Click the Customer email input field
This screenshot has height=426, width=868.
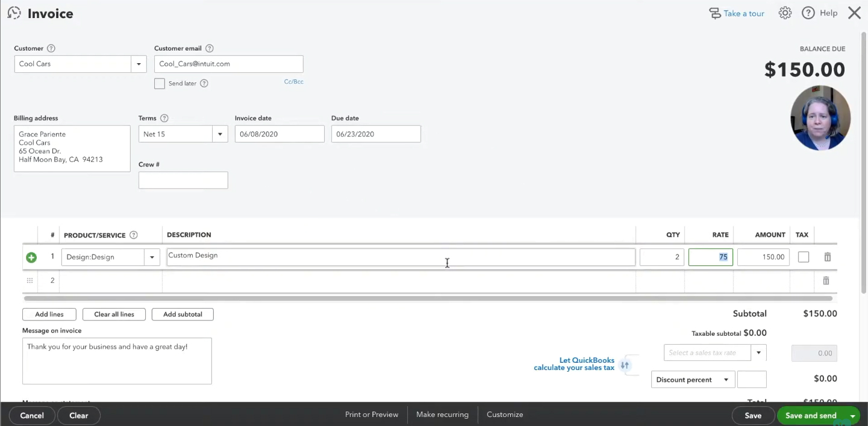[229, 64]
